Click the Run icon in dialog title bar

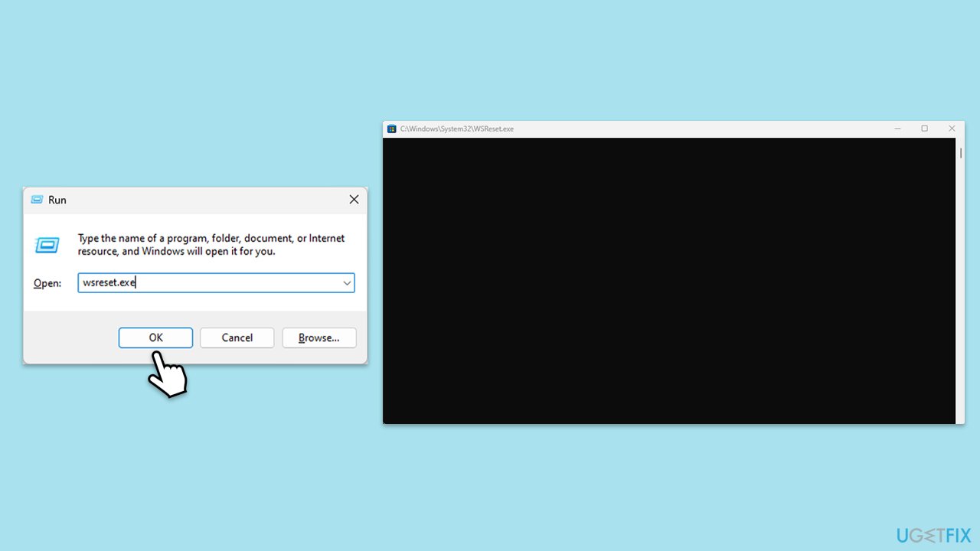coord(36,200)
